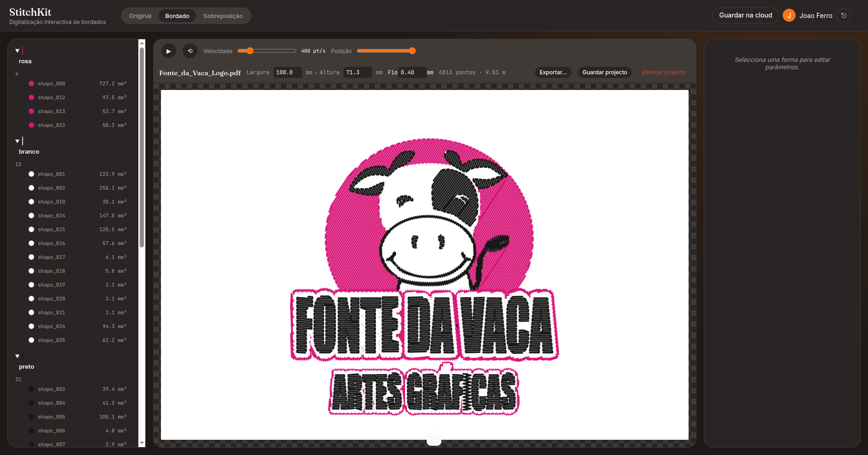Select shape_017 row
This screenshot has width=868, height=455.
tap(77, 257)
